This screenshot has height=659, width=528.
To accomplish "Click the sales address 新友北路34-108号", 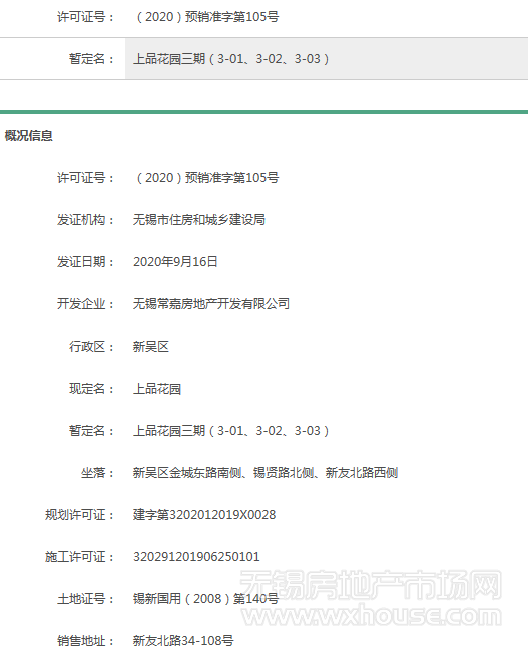I will point(183,641).
